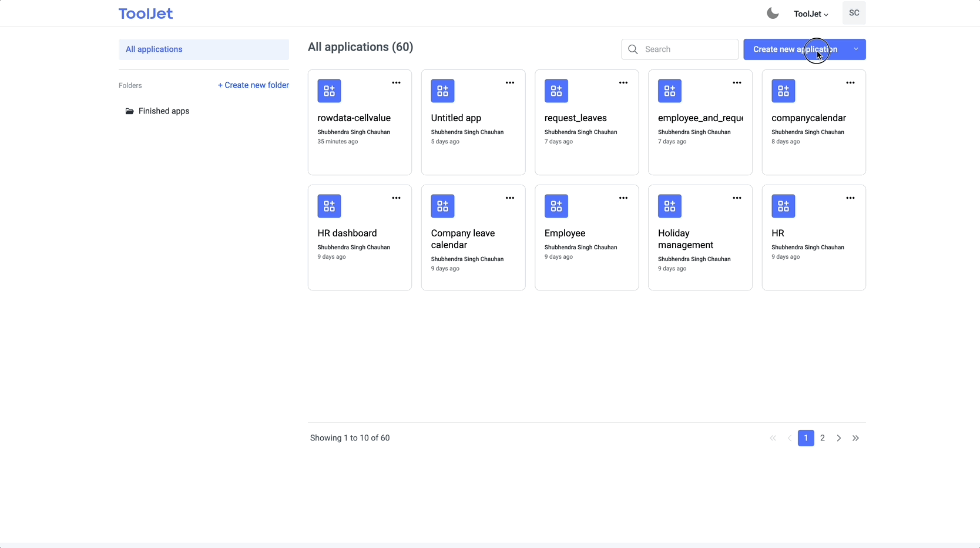Click the 35 minutes ago timestamp

(x=337, y=142)
